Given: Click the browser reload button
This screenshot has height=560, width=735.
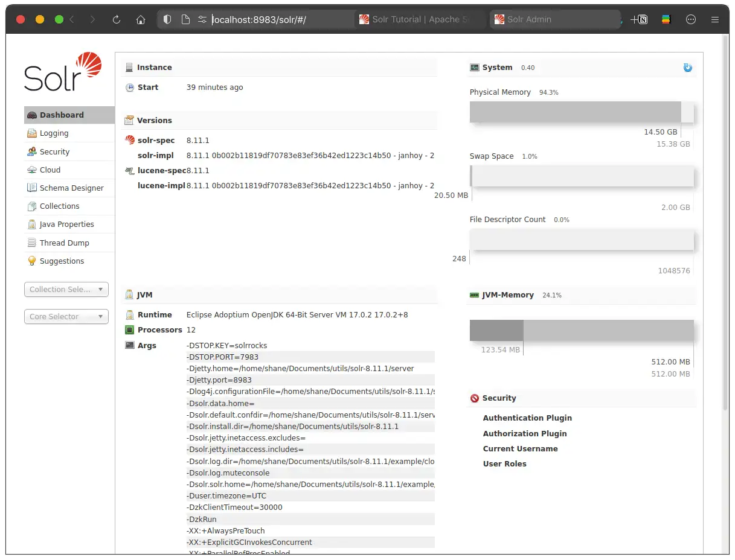Looking at the screenshot, I should 117,19.
